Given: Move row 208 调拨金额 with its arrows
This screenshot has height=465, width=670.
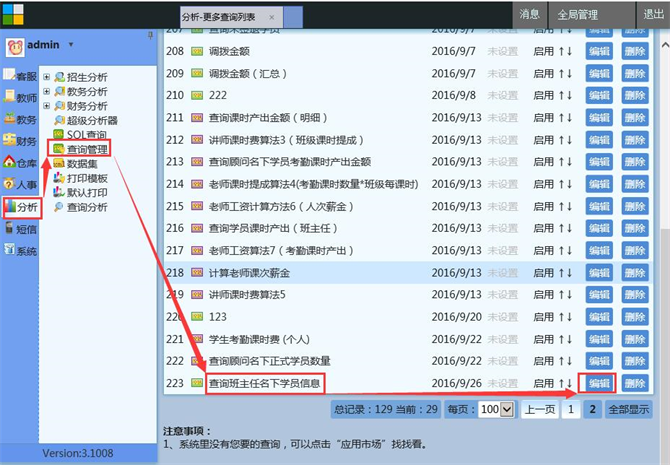Looking at the screenshot, I should coord(565,51).
